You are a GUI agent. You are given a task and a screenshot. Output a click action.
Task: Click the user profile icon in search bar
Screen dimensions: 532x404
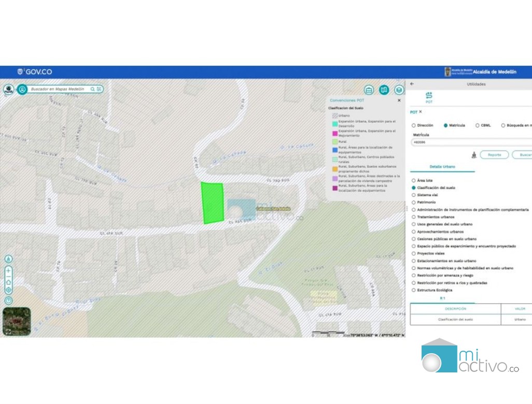[x=22, y=89]
